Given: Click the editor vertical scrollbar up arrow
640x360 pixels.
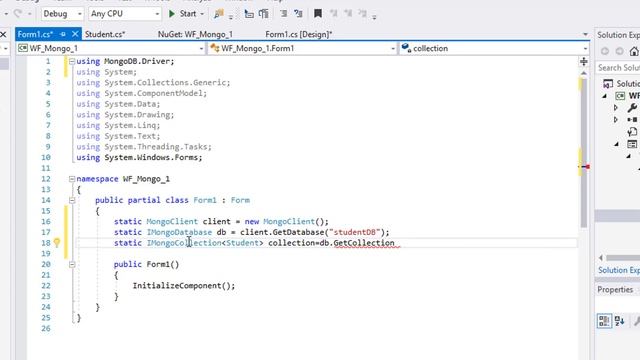Looking at the screenshot, I should click(584, 73).
